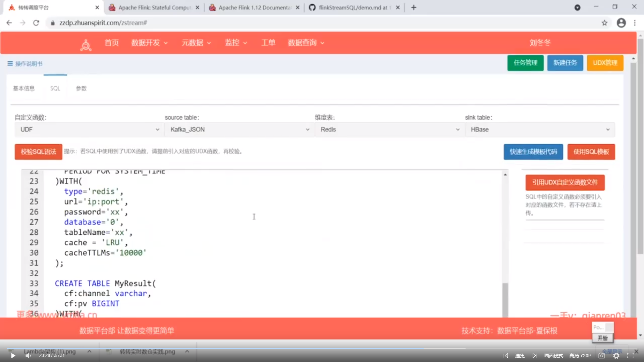Enter fullscreen video mode

pos(631,356)
